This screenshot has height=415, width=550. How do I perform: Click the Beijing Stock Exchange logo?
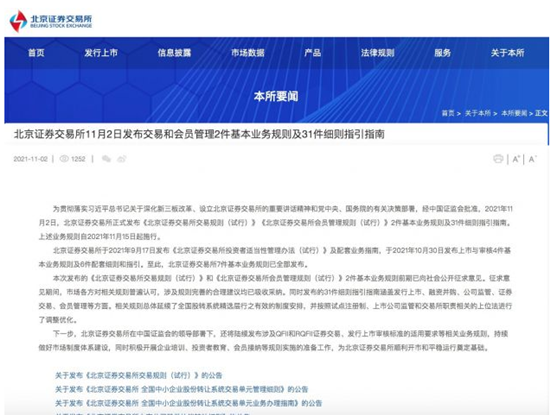pyautogui.click(x=51, y=21)
